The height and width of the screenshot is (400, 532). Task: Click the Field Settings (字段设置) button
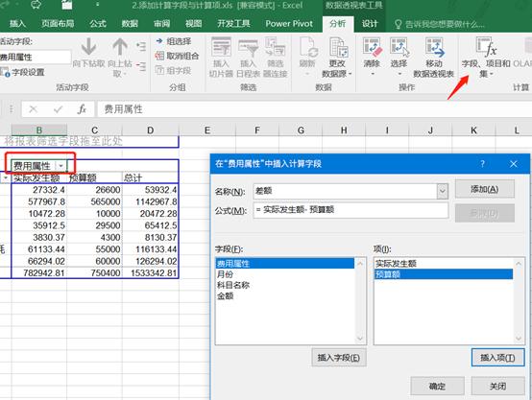23,72
